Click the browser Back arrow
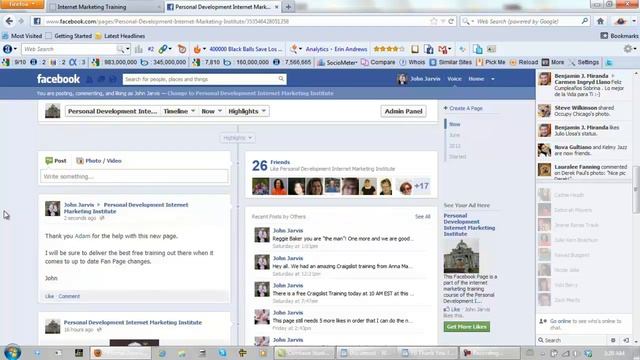Viewport: 640px width, 360px height. (9, 21)
